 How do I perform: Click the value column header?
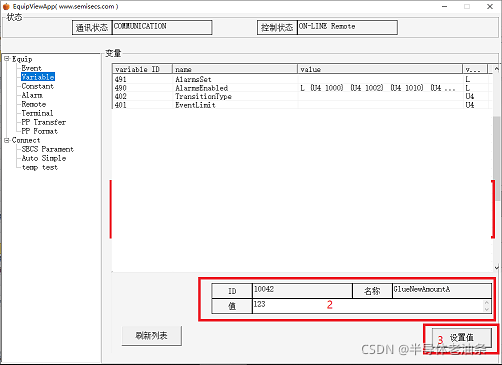tap(380, 69)
